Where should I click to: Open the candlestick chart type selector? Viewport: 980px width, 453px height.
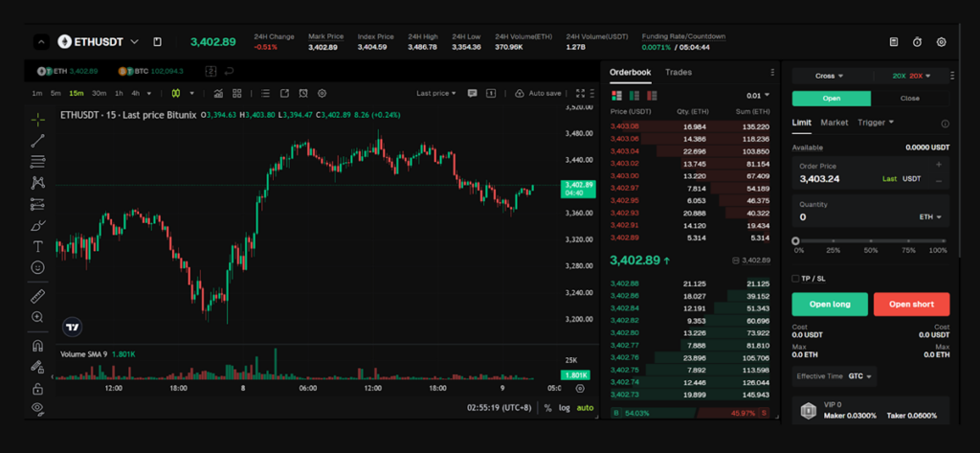(x=176, y=93)
